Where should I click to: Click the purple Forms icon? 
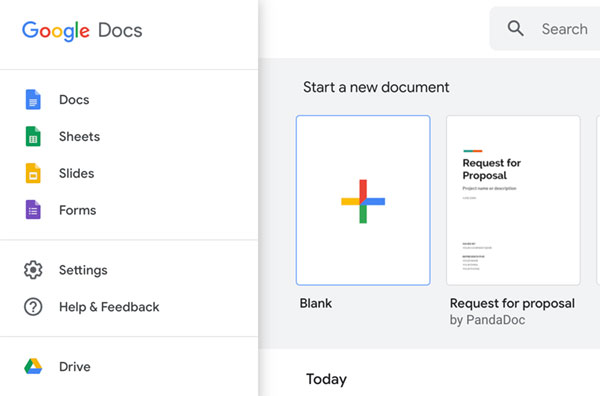33,210
